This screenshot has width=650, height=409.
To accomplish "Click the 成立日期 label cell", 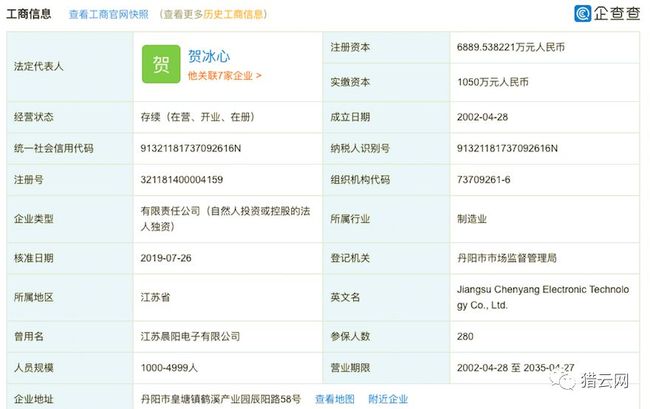I will pos(386,117).
